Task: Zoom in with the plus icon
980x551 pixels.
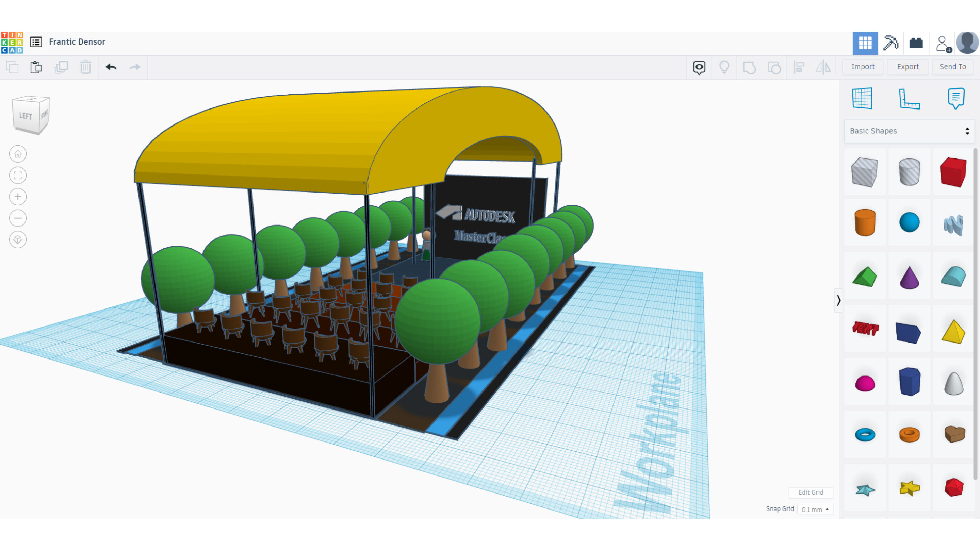Action: 17,197
